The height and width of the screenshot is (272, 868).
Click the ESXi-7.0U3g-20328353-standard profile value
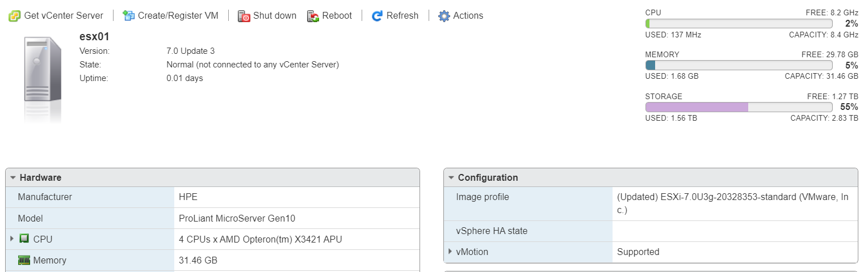(733, 203)
